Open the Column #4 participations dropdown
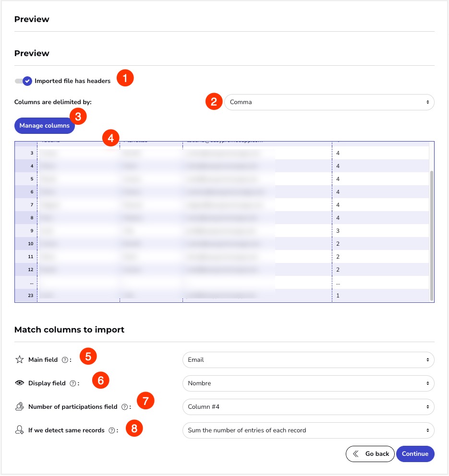449x476 pixels. tap(308, 407)
